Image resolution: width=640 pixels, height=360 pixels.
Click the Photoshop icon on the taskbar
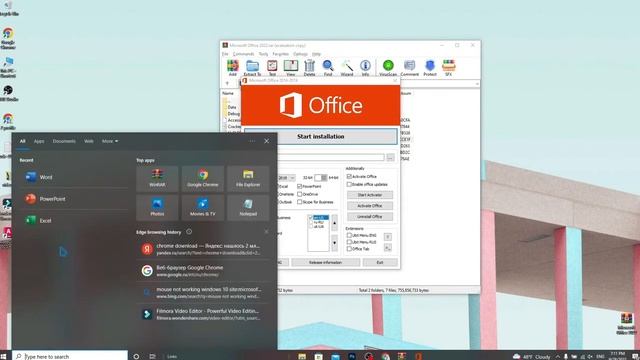point(352,356)
